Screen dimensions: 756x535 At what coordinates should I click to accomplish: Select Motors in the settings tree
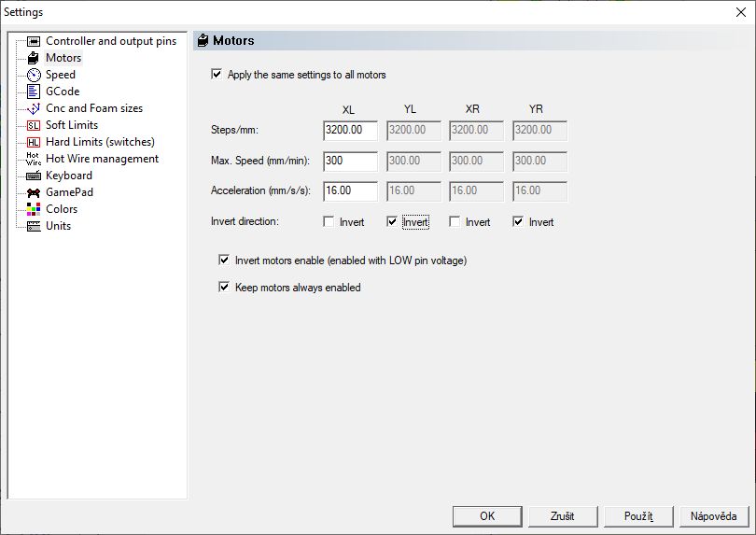(x=63, y=58)
